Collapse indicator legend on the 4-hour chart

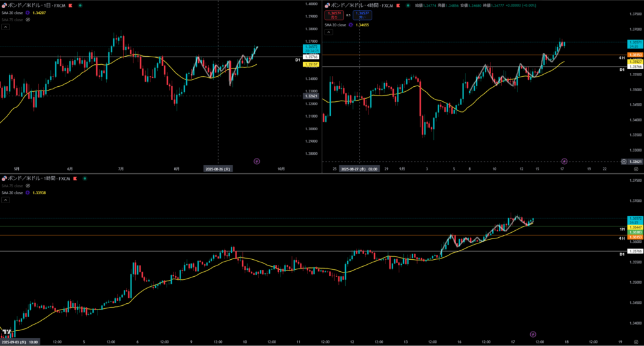tap(327, 33)
